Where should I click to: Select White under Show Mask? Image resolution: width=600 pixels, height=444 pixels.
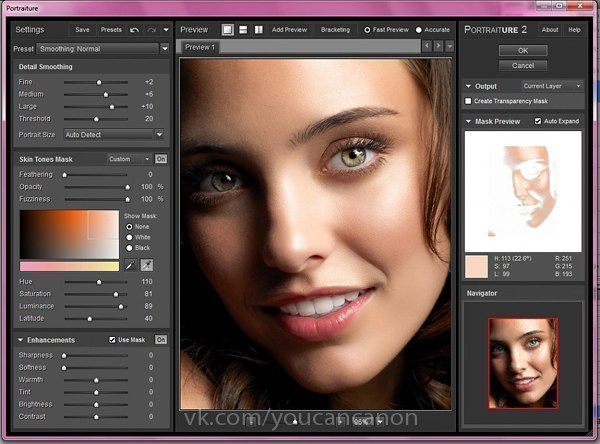(x=129, y=236)
